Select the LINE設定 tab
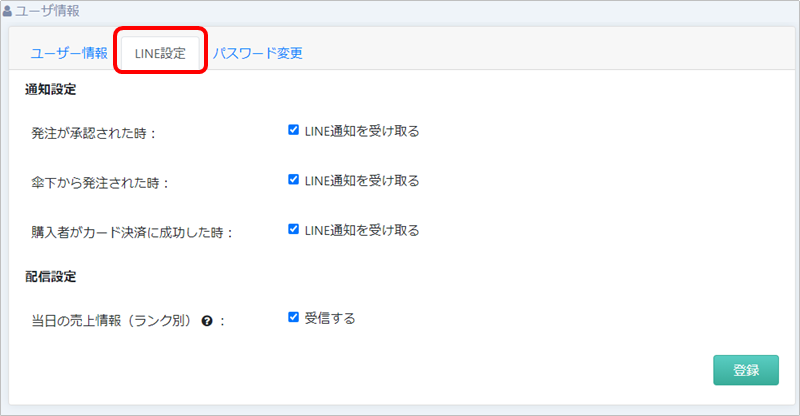 point(160,53)
